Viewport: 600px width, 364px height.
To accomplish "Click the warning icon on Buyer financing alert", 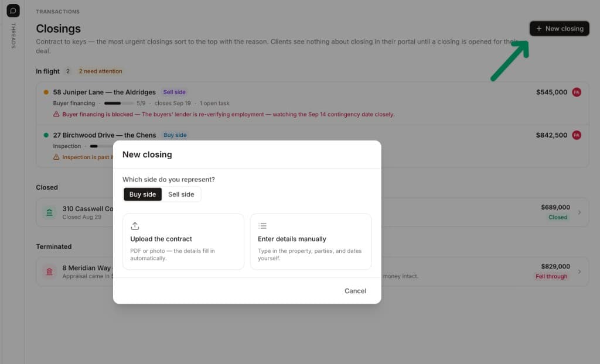I will pyautogui.click(x=56, y=114).
